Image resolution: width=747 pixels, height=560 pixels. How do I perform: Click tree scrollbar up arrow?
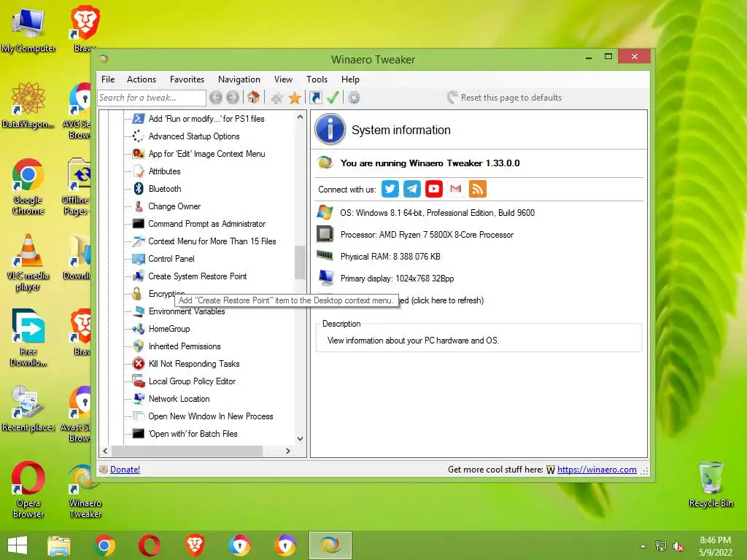(300, 117)
